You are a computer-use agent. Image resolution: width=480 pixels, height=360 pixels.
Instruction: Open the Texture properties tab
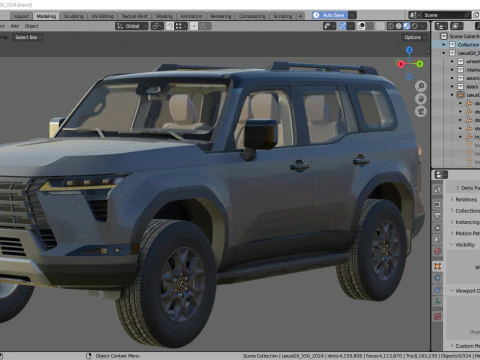pyautogui.click(x=438, y=316)
